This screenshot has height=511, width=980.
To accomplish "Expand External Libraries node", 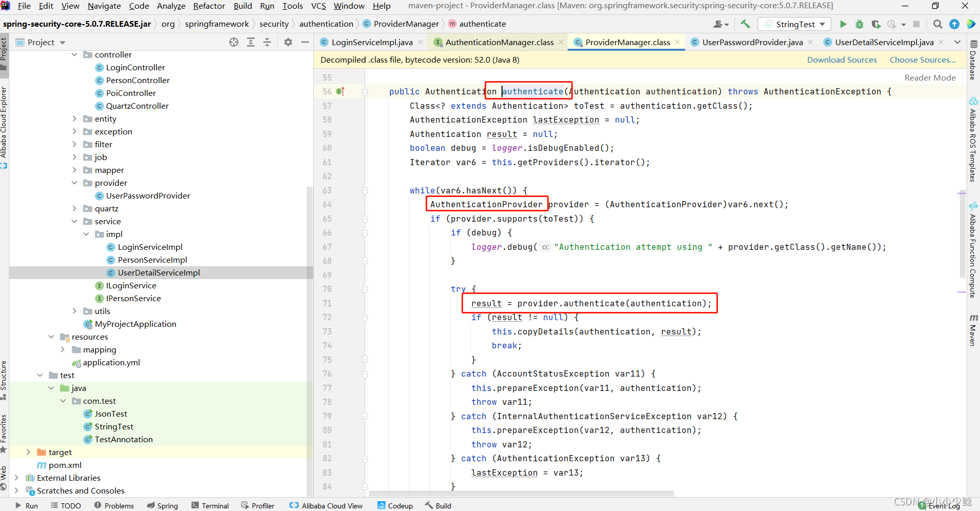I will coord(16,478).
